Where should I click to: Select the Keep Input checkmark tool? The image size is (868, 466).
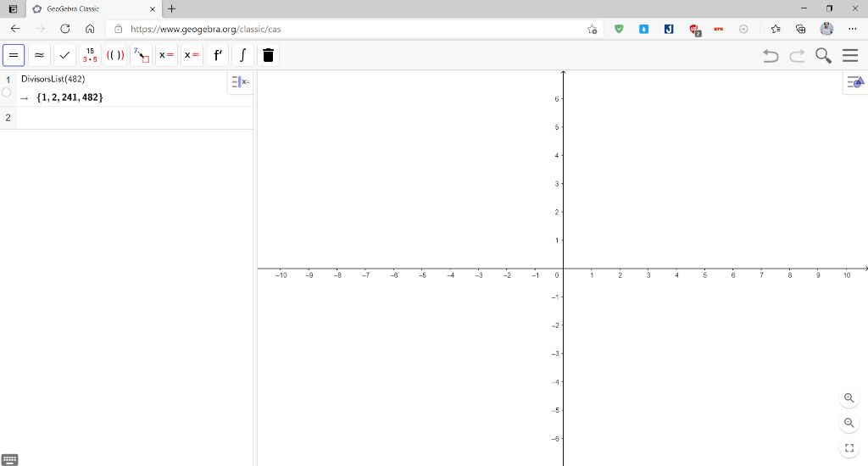[64, 55]
